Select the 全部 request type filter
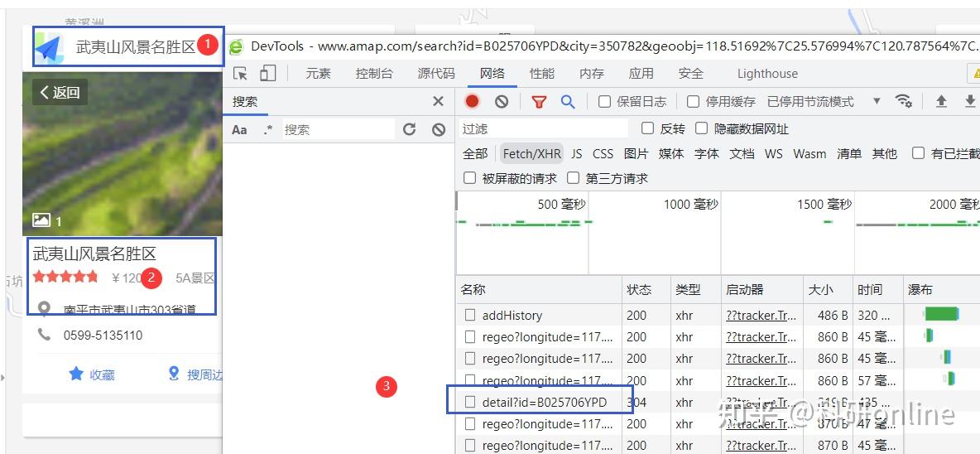Screen dimensions: 980x454 coord(475,153)
